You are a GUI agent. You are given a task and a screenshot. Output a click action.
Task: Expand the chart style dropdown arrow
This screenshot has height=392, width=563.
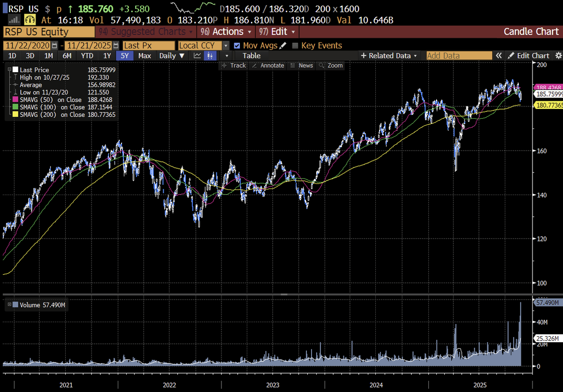coord(226,55)
